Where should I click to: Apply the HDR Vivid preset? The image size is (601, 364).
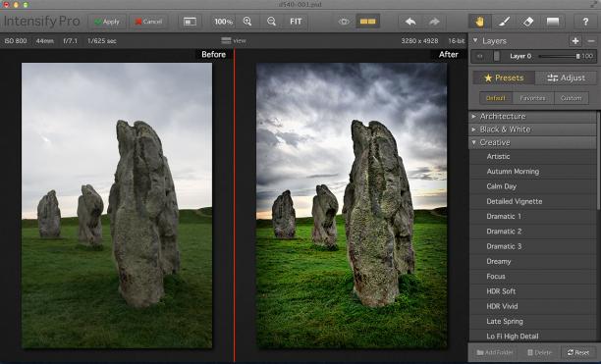pos(533,306)
